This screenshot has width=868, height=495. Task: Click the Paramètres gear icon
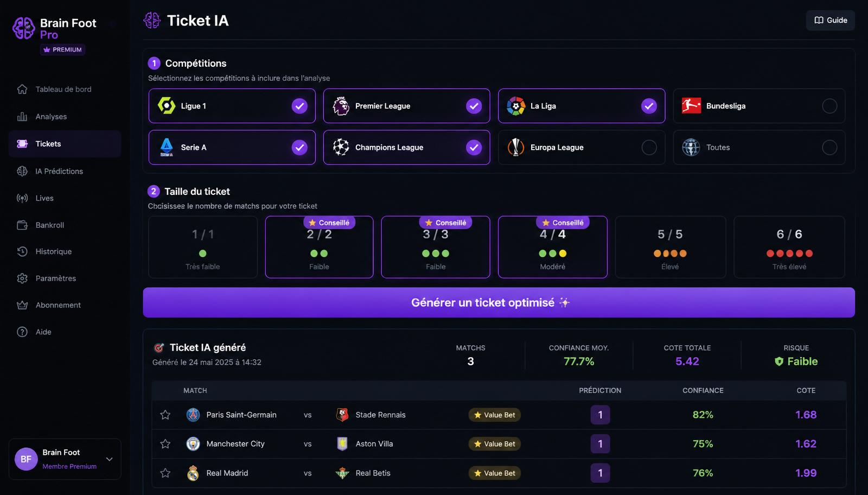click(22, 278)
